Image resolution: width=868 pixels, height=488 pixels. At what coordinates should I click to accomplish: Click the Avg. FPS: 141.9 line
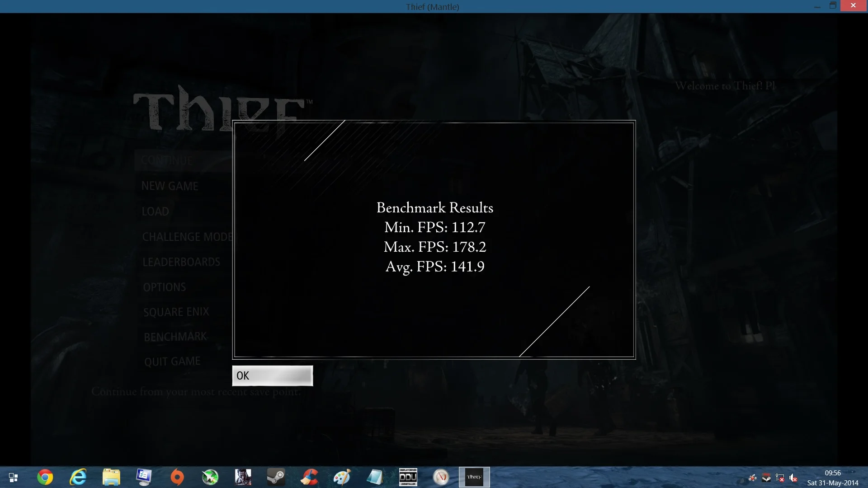pos(435,267)
